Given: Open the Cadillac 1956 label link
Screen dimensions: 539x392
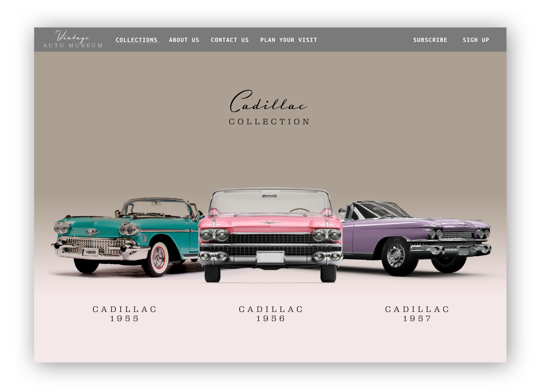Looking at the screenshot, I should point(271,314).
